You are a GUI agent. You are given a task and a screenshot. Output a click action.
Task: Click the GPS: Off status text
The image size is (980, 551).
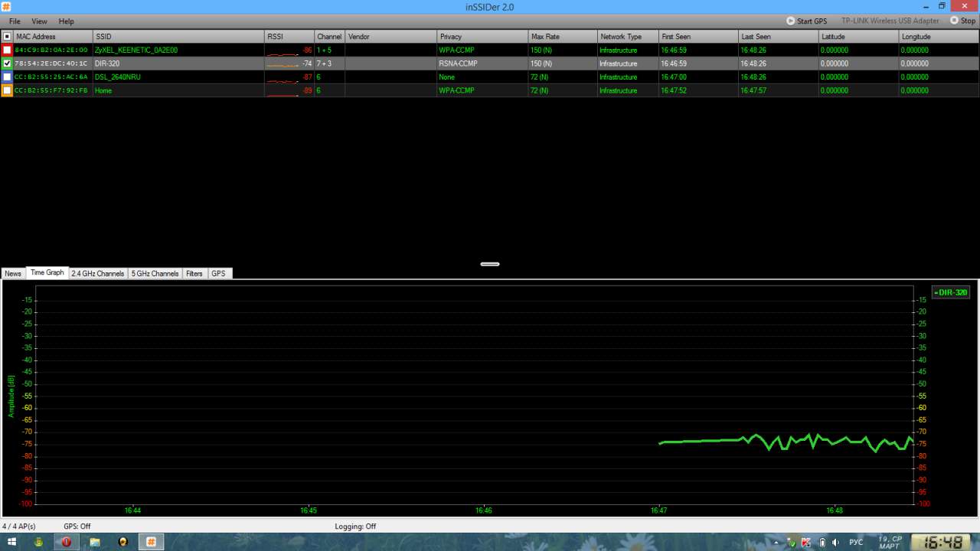coord(77,527)
